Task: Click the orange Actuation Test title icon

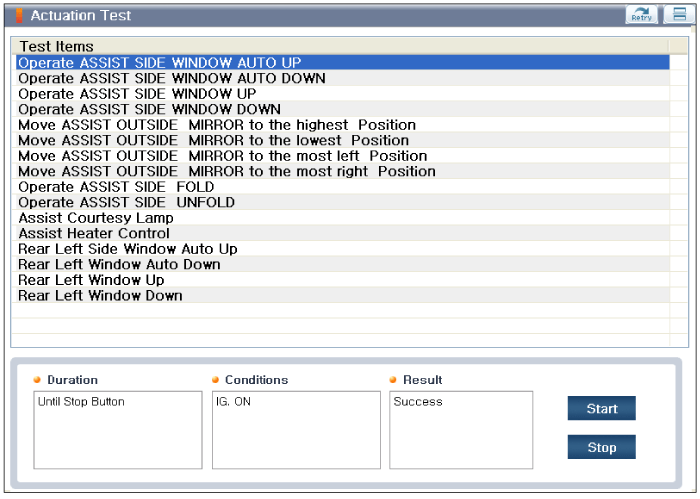Action: coord(19,16)
